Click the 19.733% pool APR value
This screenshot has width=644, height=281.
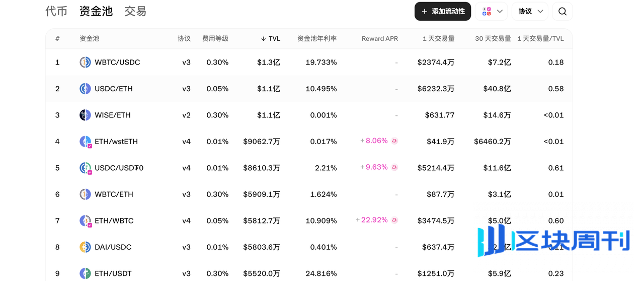321,62
